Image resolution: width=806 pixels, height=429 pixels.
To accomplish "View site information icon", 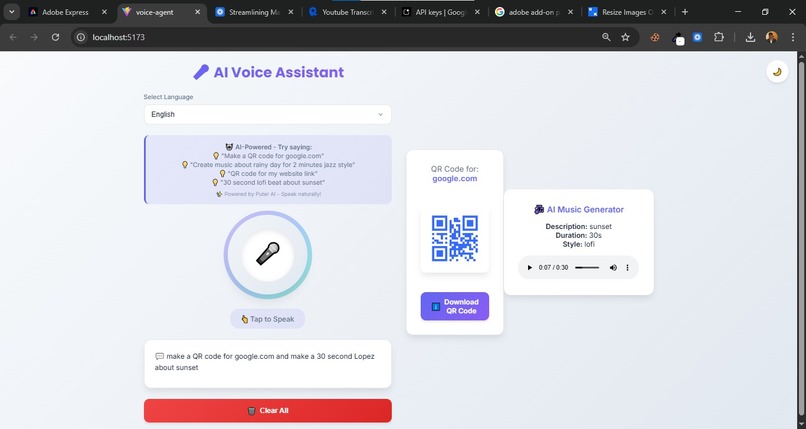I will pyautogui.click(x=80, y=37).
